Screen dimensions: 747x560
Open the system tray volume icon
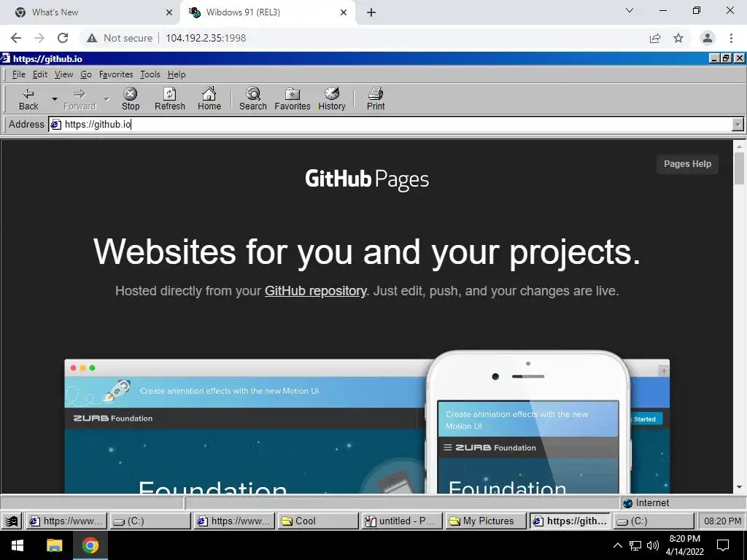653,545
